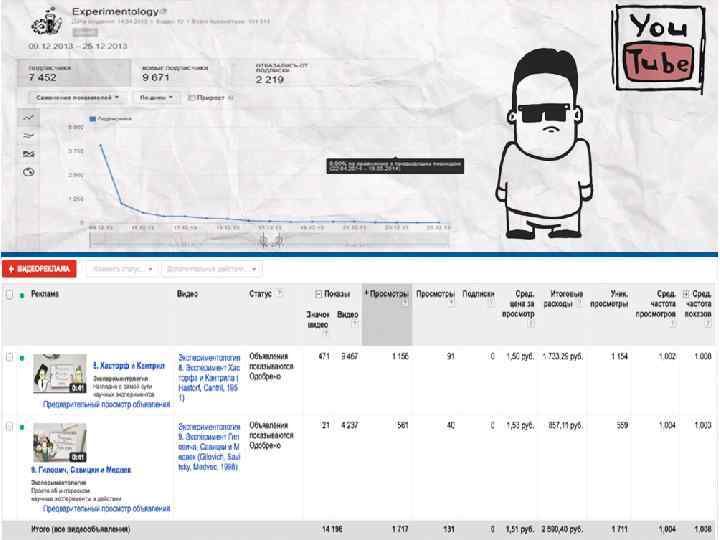Open the Сравнение показателей dropdown
720x540 pixels.
coord(77,98)
